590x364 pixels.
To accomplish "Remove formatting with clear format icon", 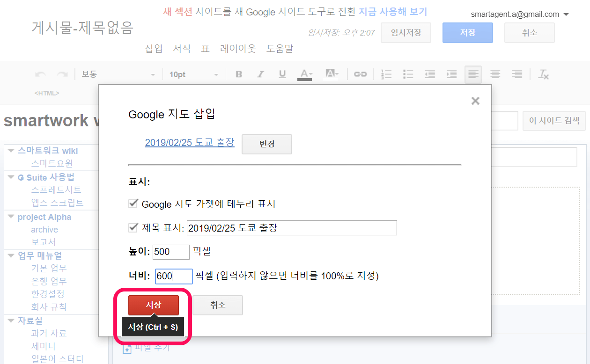I will (x=543, y=74).
